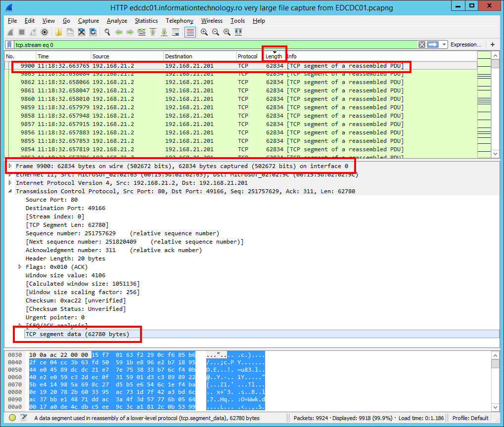Reset text to normal size
This screenshot has height=427, width=504.
[x=227, y=32]
